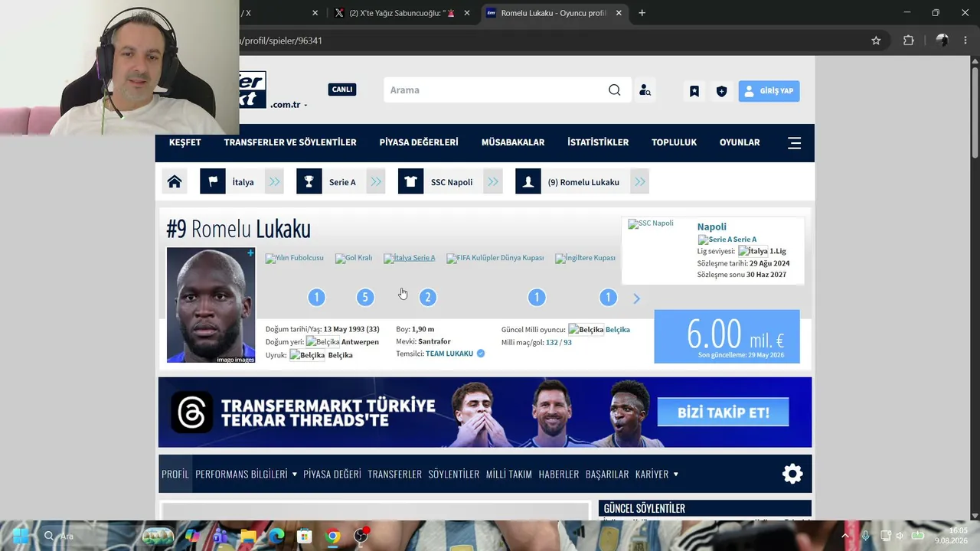Open the Chrome three-dot menu
Image resolution: width=980 pixels, height=551 pixels.
[x=965, y=41]
